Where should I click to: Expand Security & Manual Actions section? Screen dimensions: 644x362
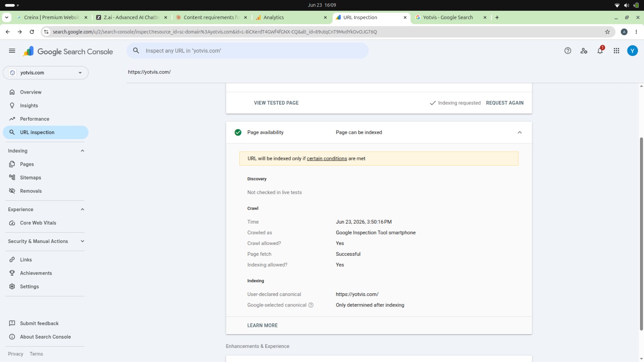[x=83, y=241]
